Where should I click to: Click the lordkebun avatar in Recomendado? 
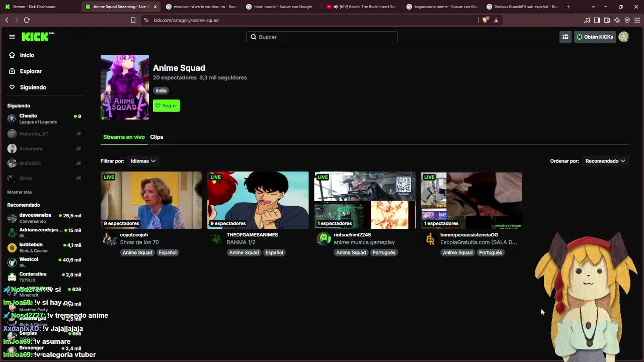pyautogui.click(x=12, y=247)
